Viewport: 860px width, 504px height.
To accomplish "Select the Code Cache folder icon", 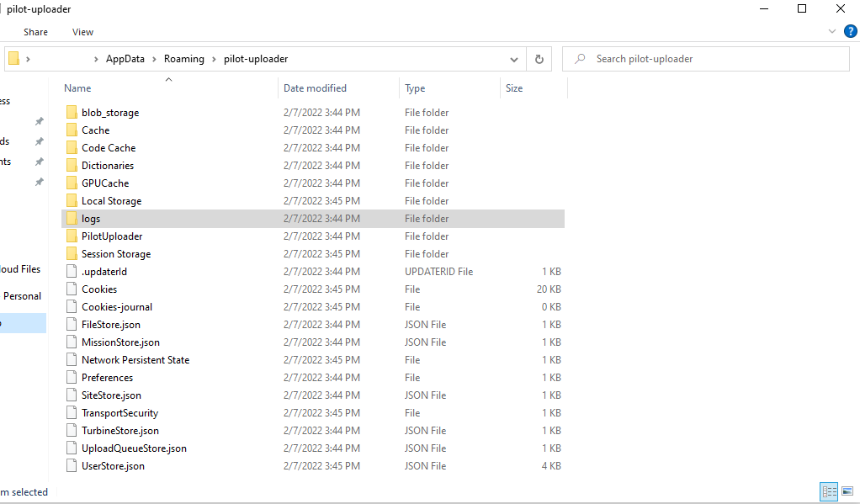I will tap(72, 147).
